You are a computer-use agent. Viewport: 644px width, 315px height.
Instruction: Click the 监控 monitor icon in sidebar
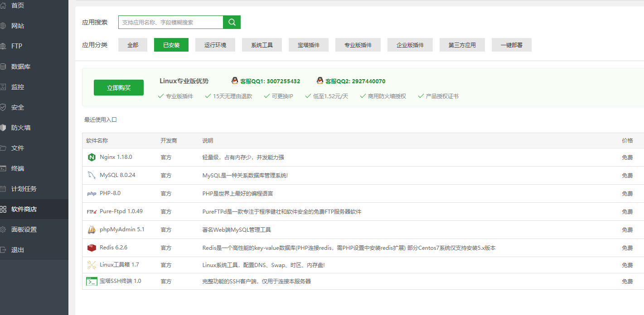coord(3,87)
